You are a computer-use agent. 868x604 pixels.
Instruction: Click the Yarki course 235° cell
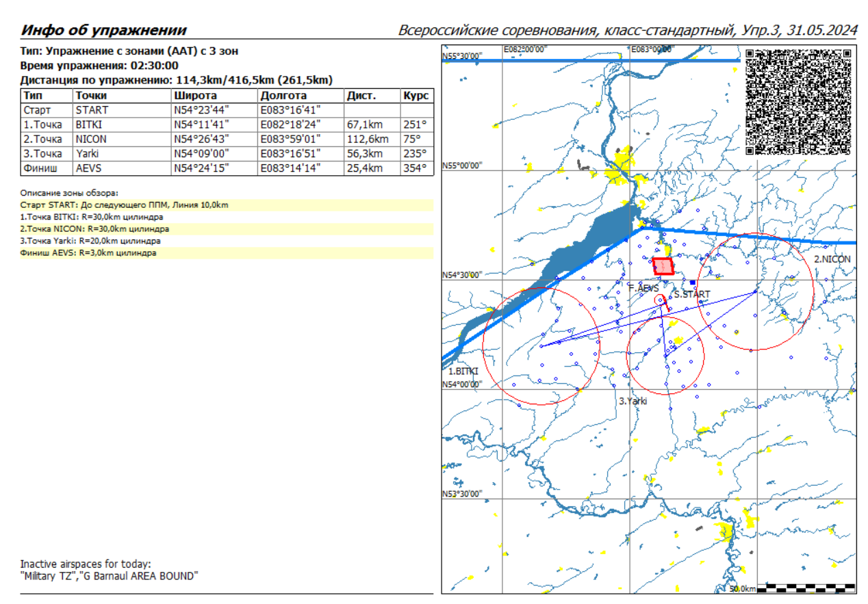tap(415, 154)
